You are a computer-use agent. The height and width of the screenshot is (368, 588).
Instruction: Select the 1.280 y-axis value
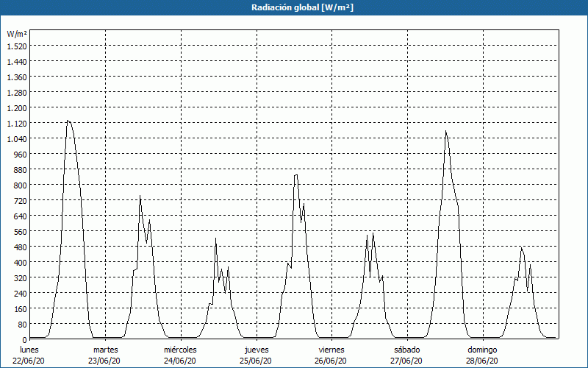pyautogui.click(x=17, y=93)
